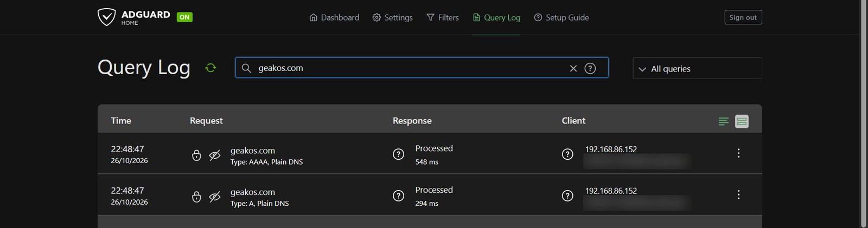Click the Request column header
Screen dimensions: 868x228
(x=206, y=121)
